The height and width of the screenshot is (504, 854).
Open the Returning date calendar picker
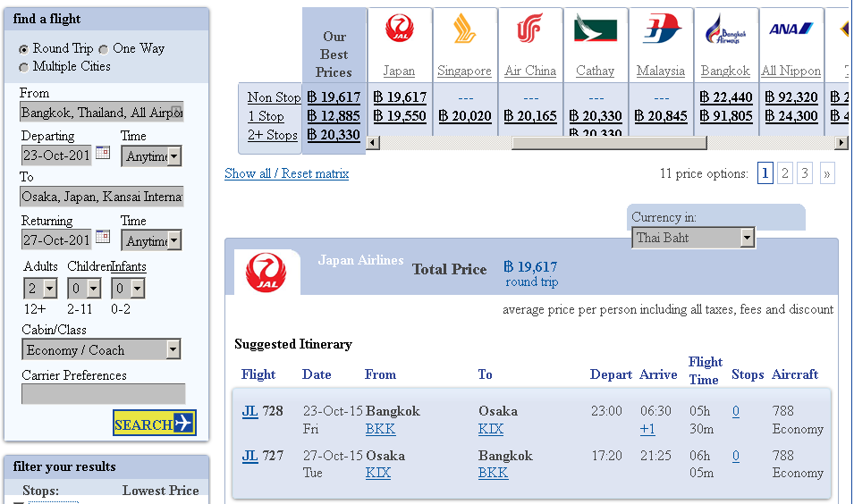tap(103, 237)
